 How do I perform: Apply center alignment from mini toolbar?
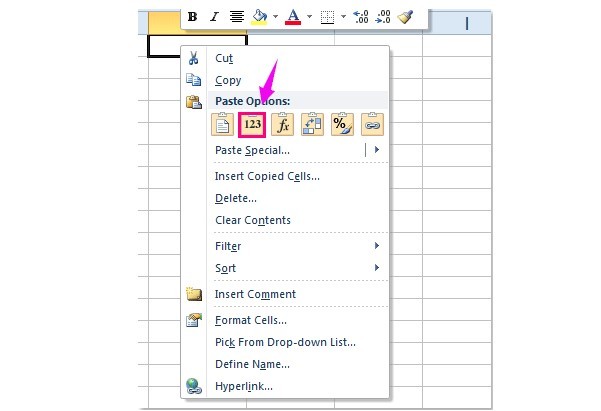point(237,17)
